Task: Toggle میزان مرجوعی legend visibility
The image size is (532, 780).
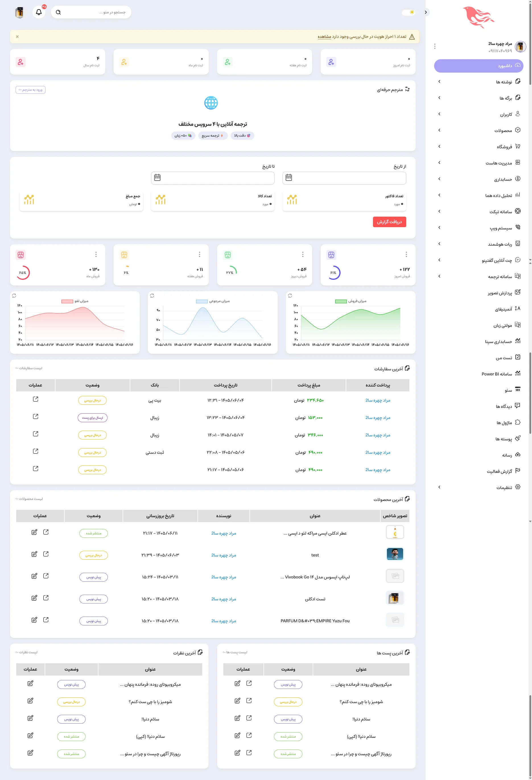Action: point(213,301)
